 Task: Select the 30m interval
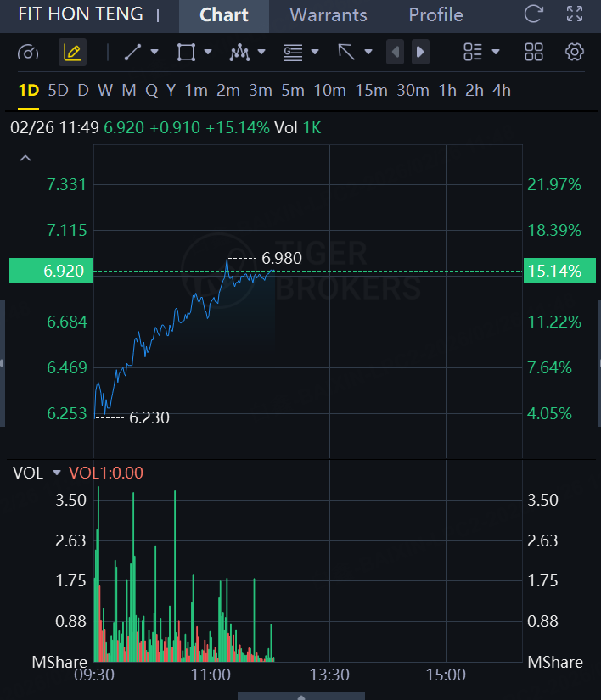413,91
